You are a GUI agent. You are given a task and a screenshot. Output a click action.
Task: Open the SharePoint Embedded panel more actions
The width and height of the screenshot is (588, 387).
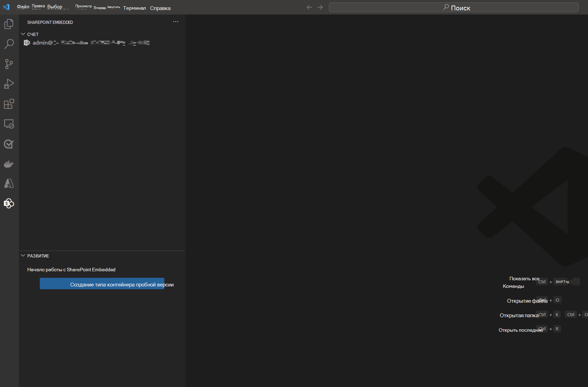pyautogui.click(x=176, y=22)
